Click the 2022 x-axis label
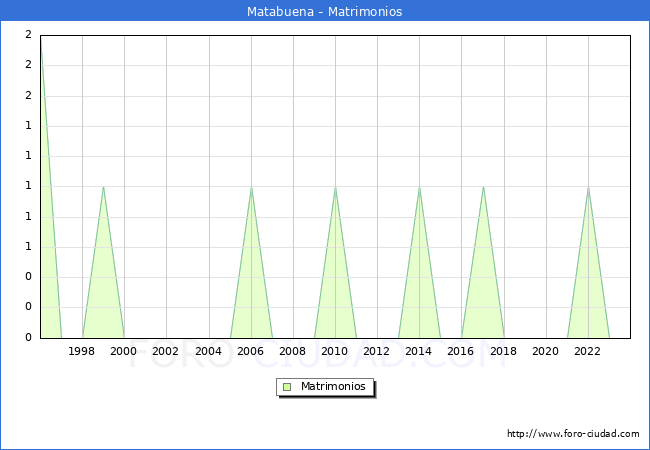The width and height of the screenshot is (650, 450). pos(587,351)
